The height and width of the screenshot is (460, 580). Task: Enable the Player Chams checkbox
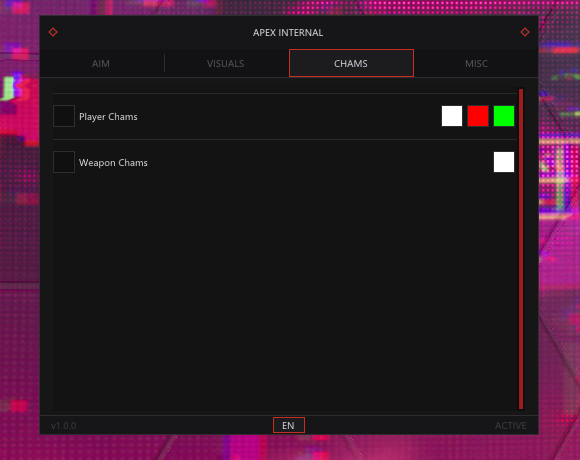point(64,116)
